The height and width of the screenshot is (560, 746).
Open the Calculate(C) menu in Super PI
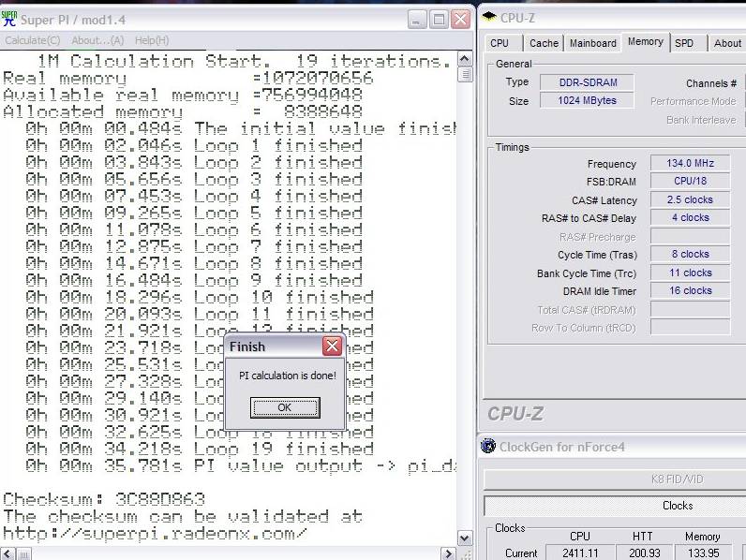point(33,40)
